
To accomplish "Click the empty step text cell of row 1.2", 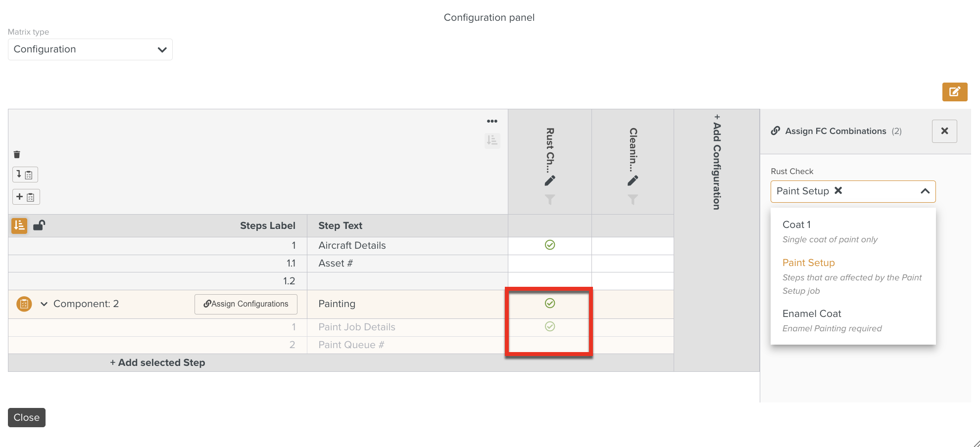I will click(x=407, y=281).
